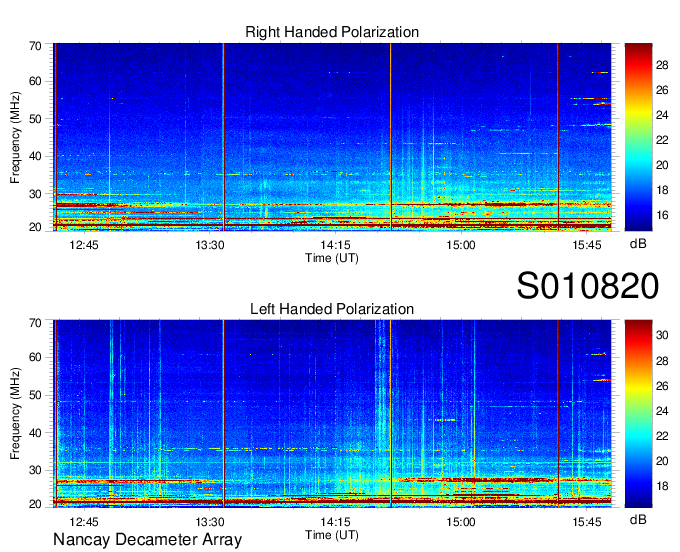Click vertical calibration line near 14:35 in Right Handed plot

point(391,137)
